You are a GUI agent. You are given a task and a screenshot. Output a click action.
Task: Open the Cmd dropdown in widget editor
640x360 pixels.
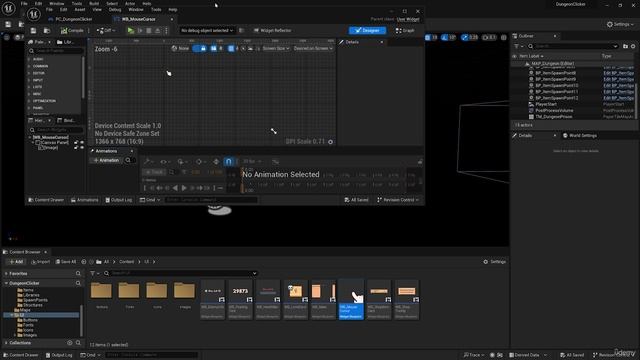[150, 200]
